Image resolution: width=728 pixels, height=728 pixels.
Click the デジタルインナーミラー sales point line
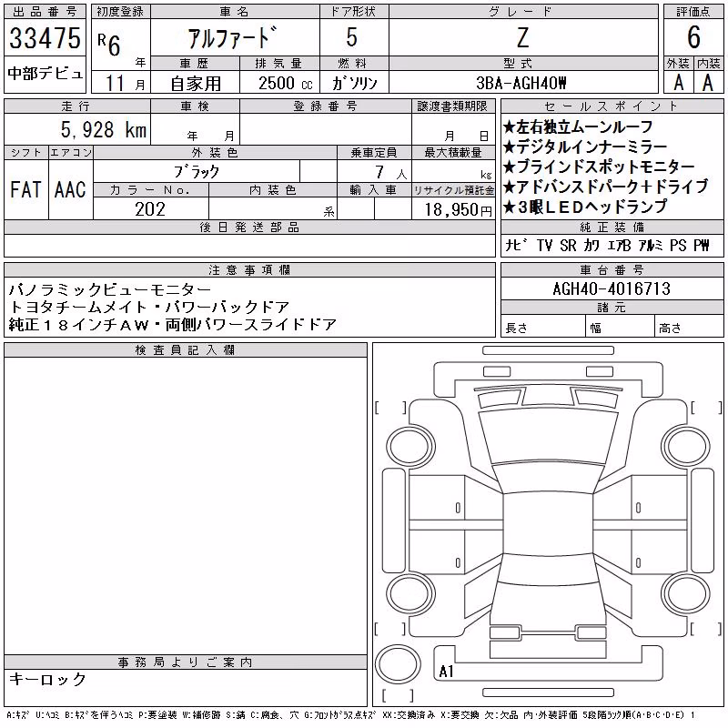[585, 147]
